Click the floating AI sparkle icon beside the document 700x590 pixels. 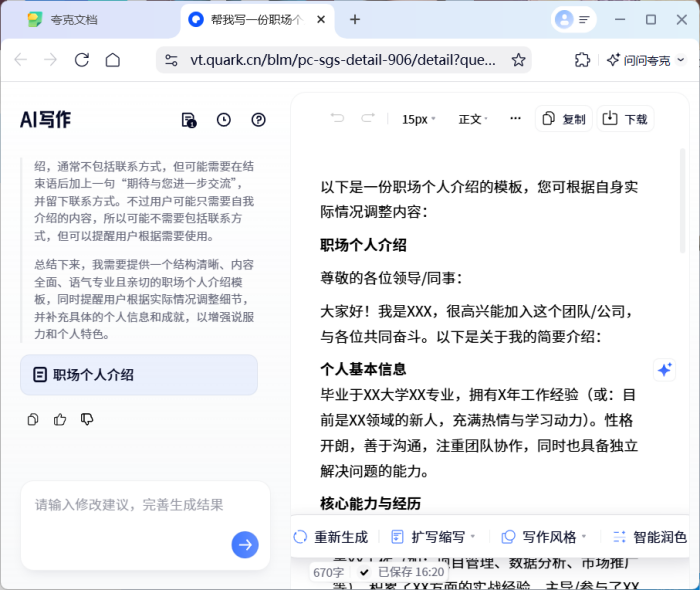coord(664,370)
